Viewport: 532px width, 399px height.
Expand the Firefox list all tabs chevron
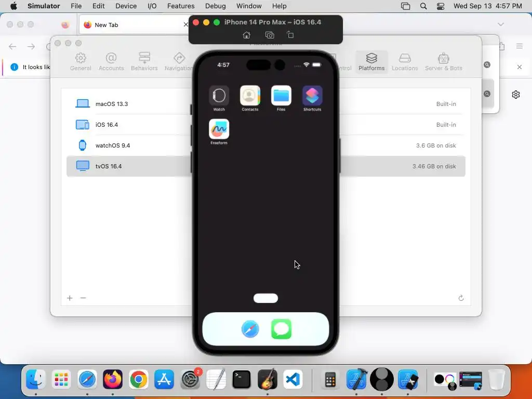pyautogui.click(x=500, y=24)
